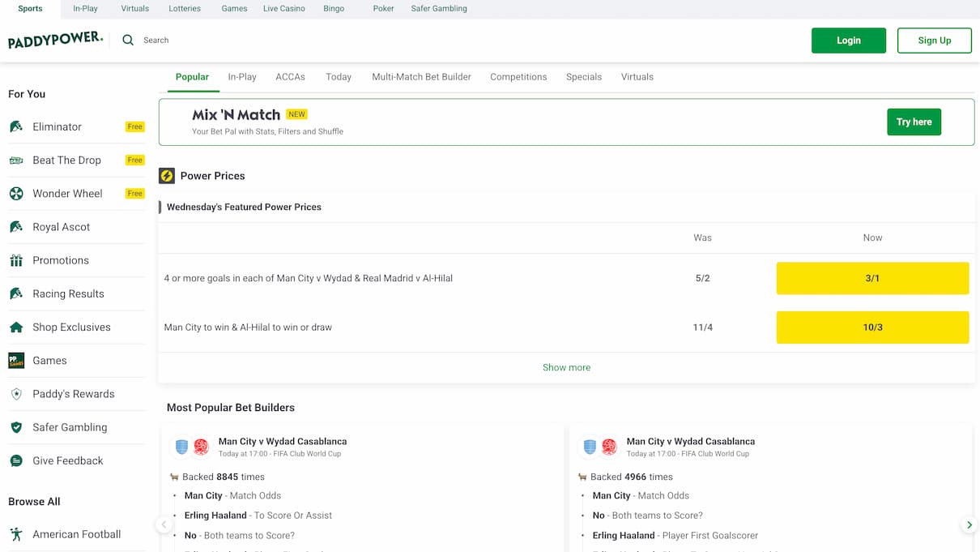This screenshot has width=980, height=552.
Task: Select the Virtuals football tab
Action: click(637, 77)
